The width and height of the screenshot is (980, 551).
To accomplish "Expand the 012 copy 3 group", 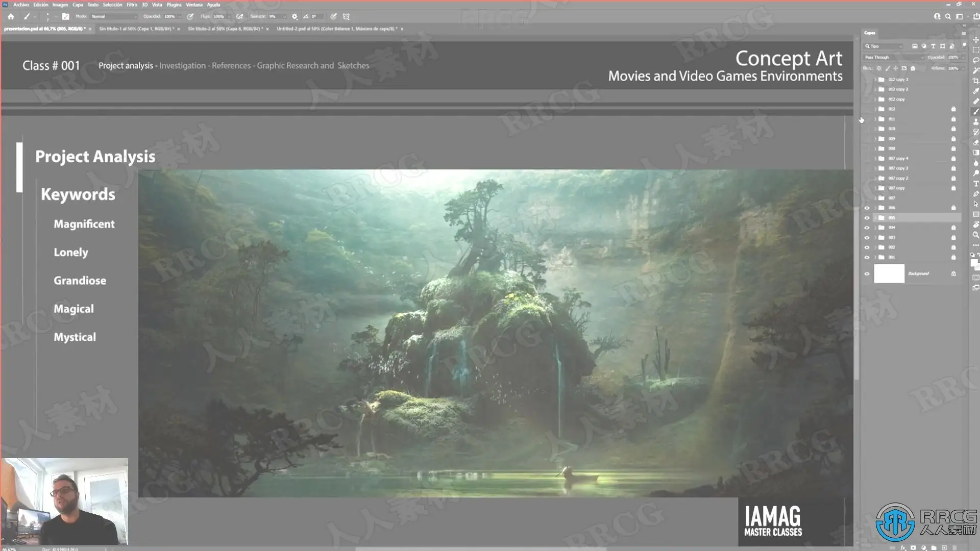I will coord(875,80).
